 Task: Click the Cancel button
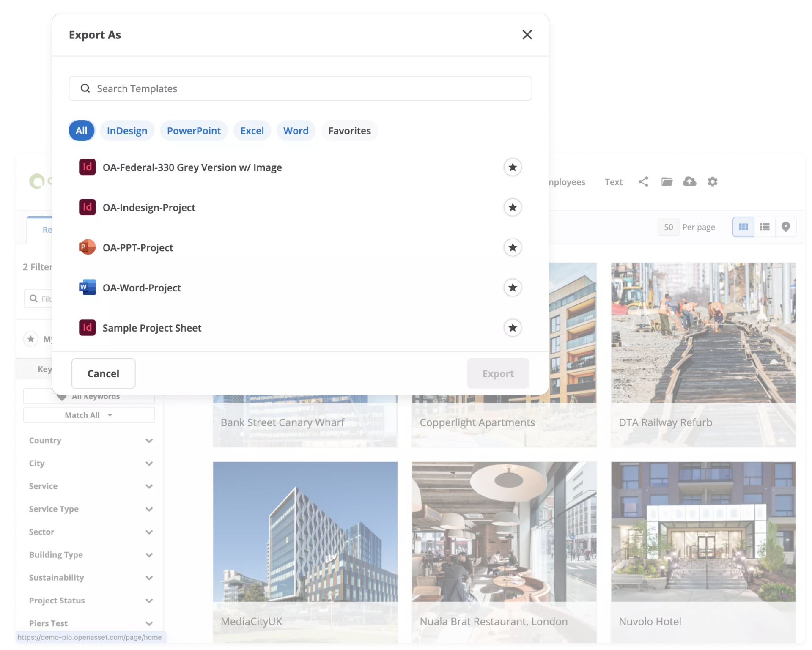(x=103, y=373)
